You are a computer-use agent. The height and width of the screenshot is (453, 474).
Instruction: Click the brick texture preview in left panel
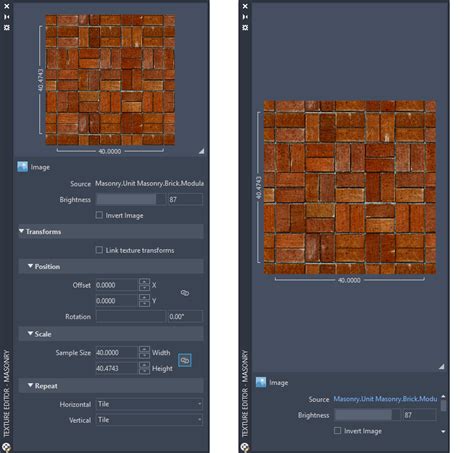click(110, 80)
